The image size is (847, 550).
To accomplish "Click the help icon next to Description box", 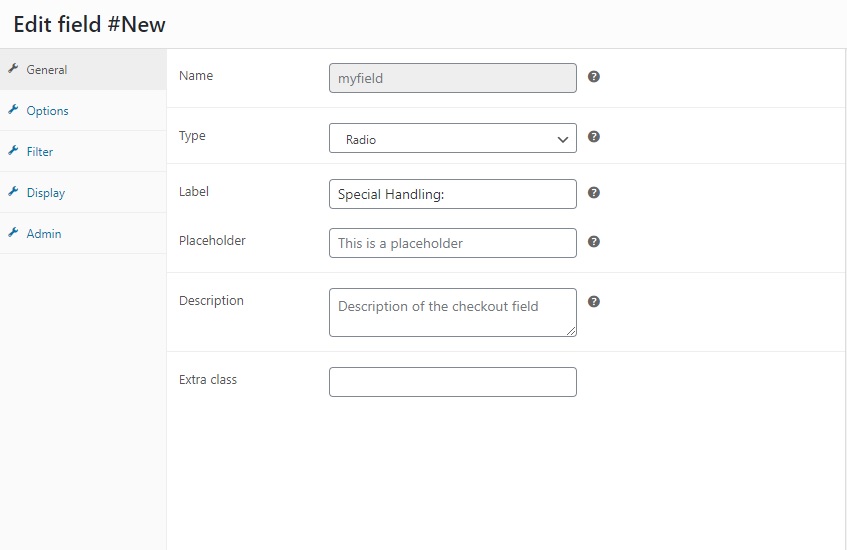I will pos(594,301).
